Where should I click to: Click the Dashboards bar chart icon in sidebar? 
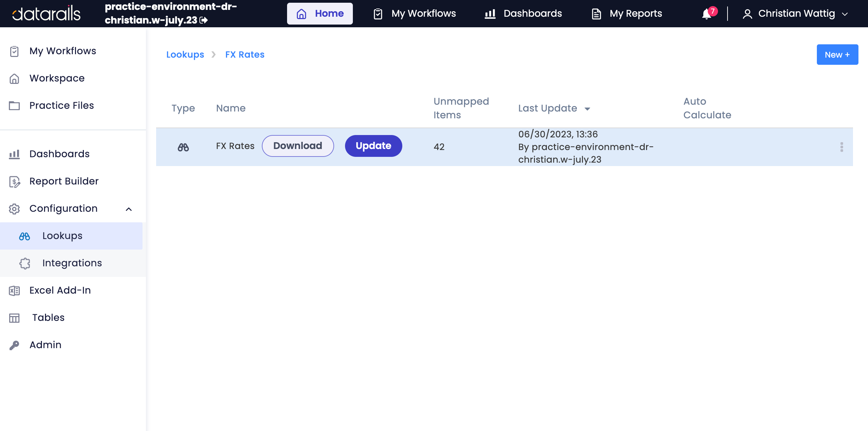click(14, 154)
